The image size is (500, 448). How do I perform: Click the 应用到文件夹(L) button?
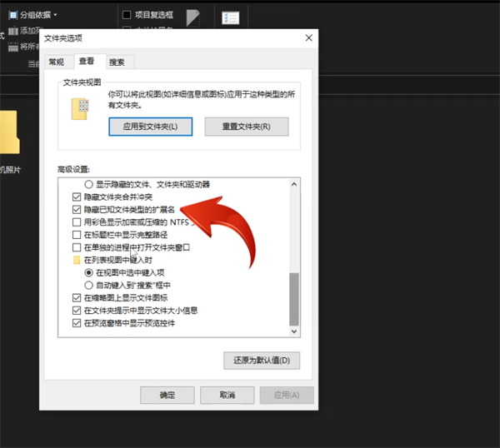click(151, 126)
